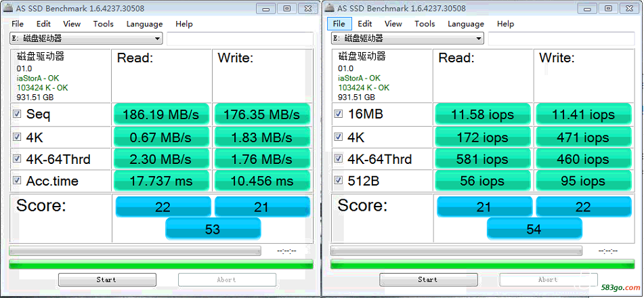Open Language menu in left window
Image resolution: width=644 pixels, height=298 pixels.
coord(144,24)
